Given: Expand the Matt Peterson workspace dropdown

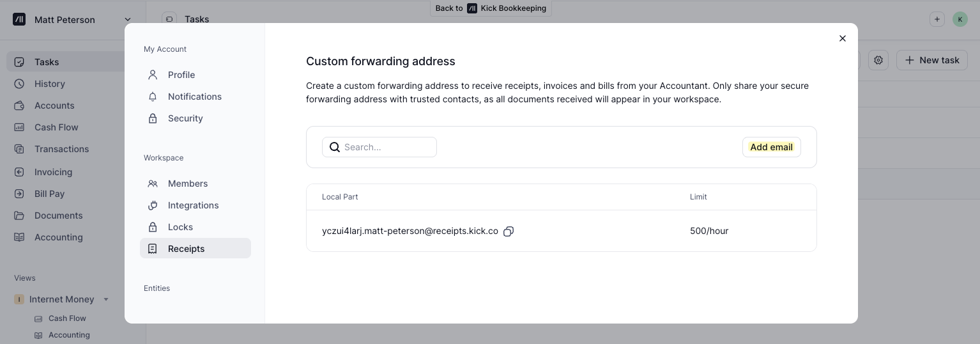Looking at the screenshot, I should click(x=128, y=20).
